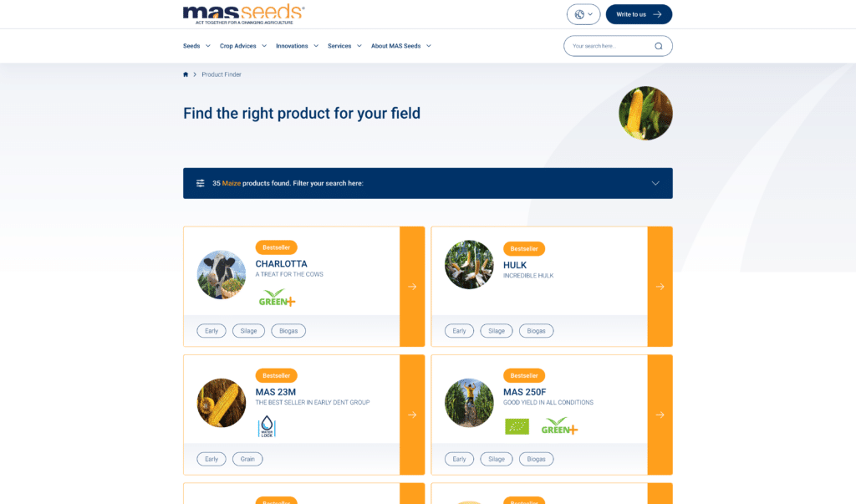Viewport: 856px width, 504px height.
Task: Open CHARLOTTA via its orange arrow
Action: point(412,287)
